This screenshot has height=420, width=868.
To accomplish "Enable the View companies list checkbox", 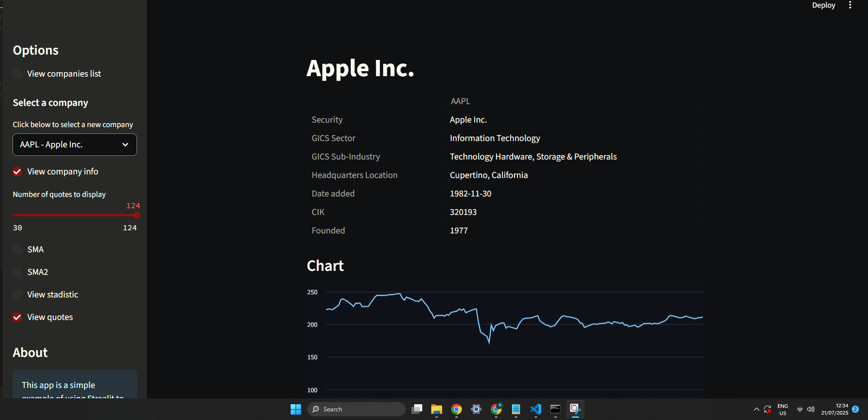I will click(17, 74).
